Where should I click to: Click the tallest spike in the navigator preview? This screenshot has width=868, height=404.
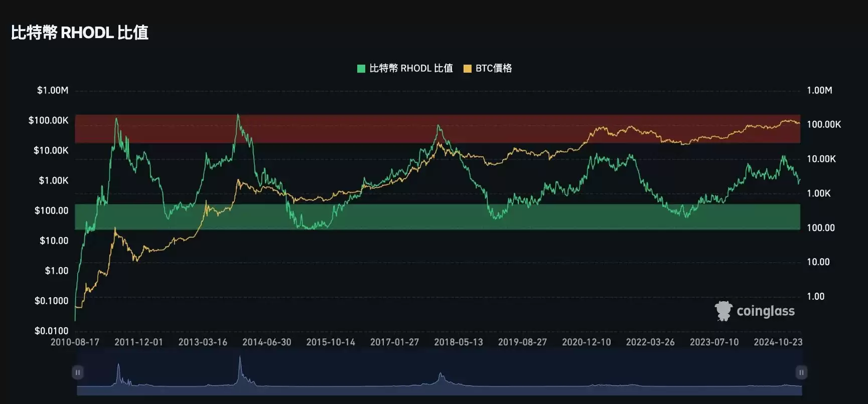[x=240, y=361]
